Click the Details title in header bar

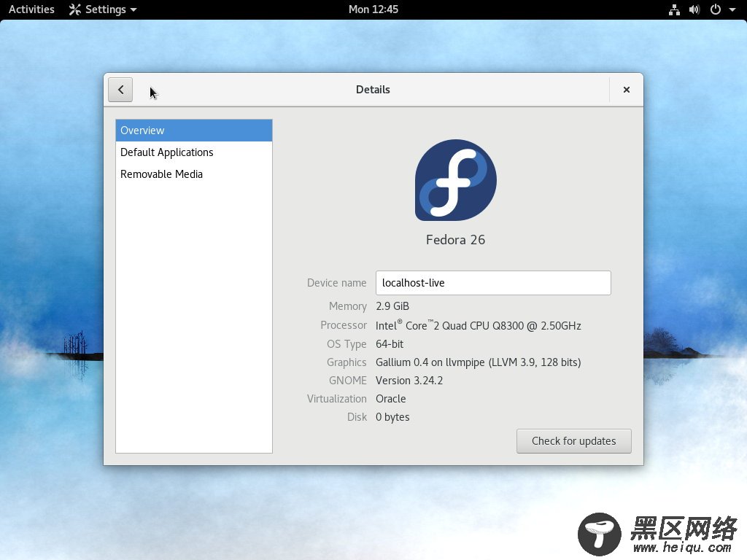point(373,90)
